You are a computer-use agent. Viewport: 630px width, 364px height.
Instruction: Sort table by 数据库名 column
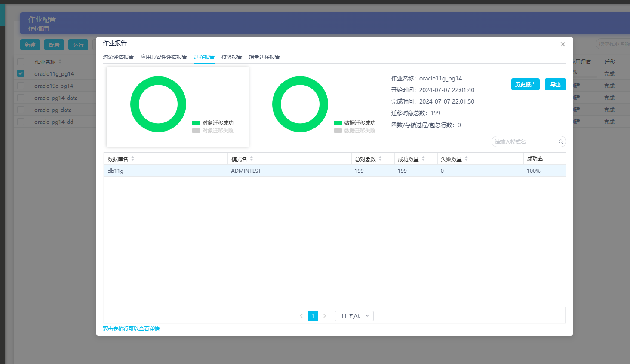pyautogui.click(x=133, y=159)
